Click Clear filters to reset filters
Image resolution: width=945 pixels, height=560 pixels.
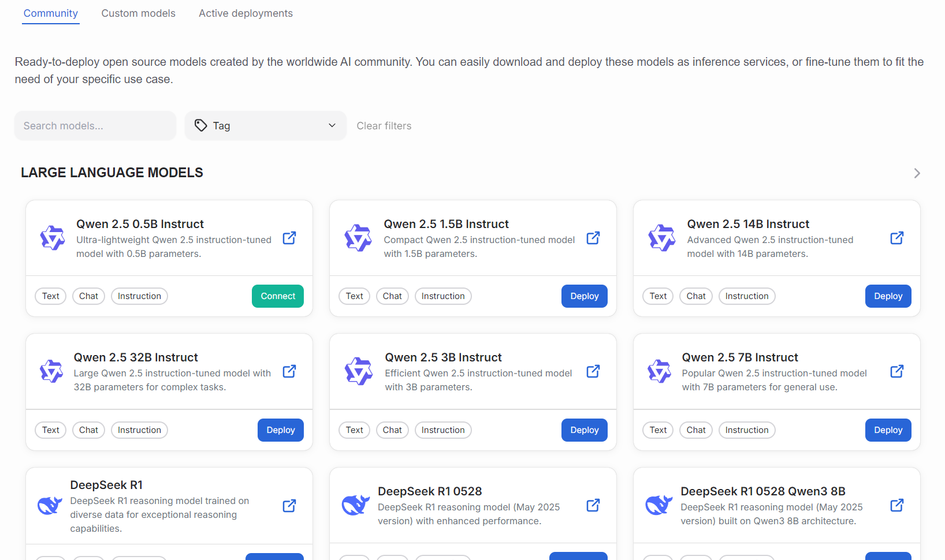[x=384, y=125]
